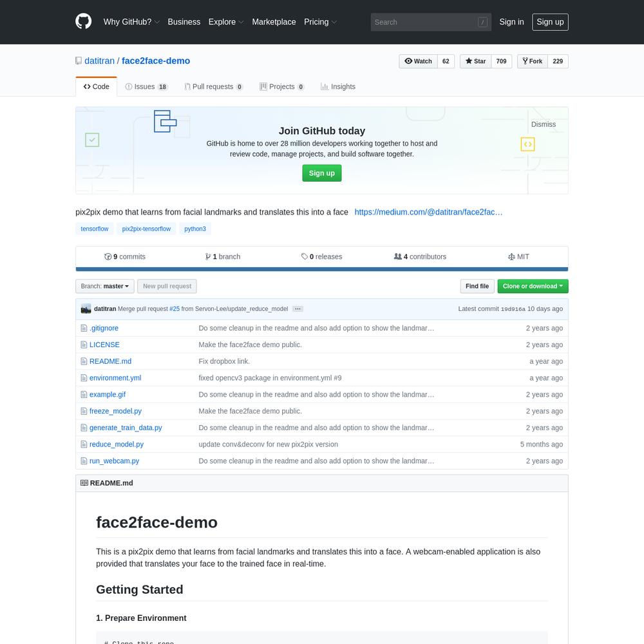Expand the commit message ellipsis button
This screenshot has height=644, width=644.
pos(298,309)
